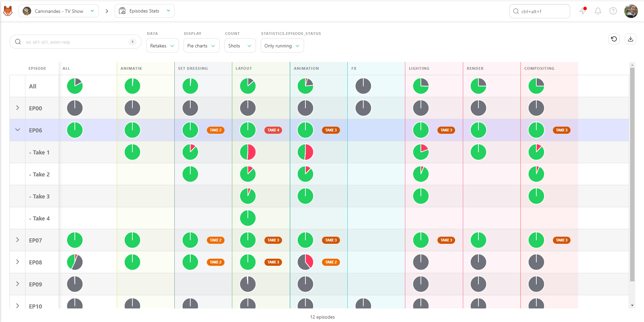
Task: Open the Episodes Stats section dropdown
Action: pos(145,11)
